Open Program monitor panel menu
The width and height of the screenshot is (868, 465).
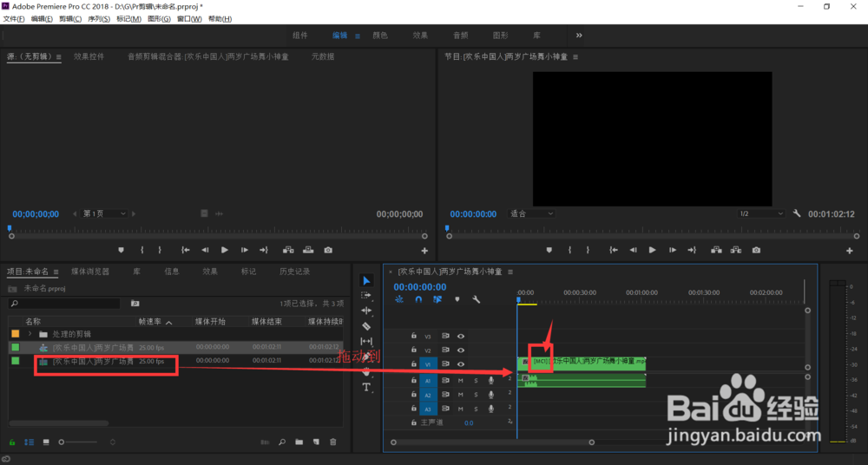click(x=575, y=57)
